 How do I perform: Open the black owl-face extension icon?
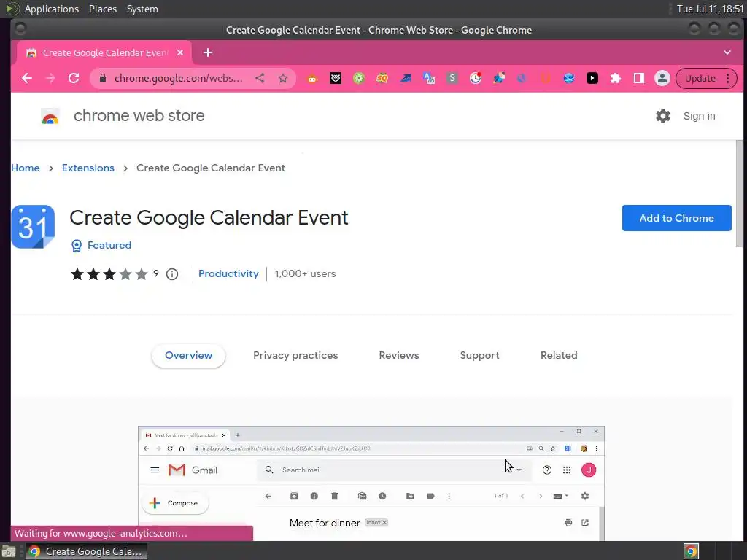(336, 78)
